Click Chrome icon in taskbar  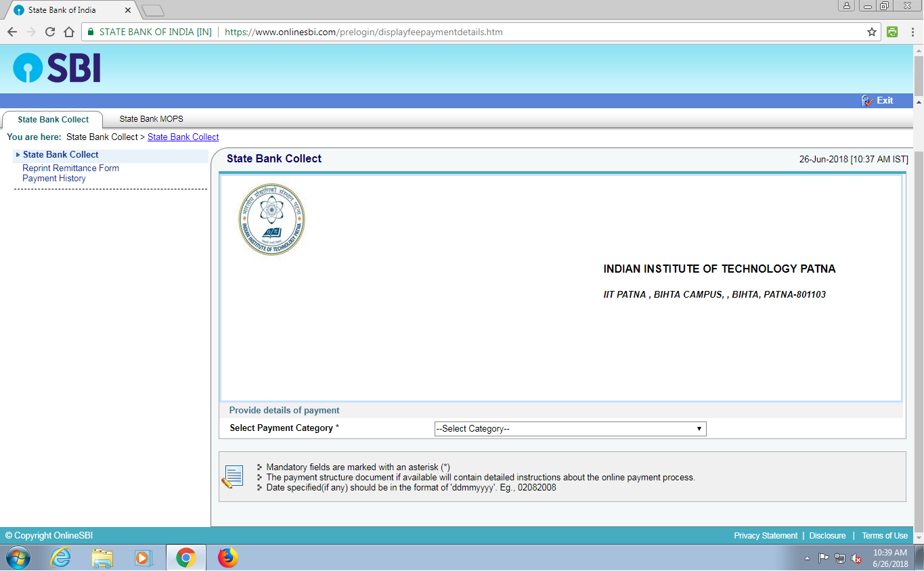(185, 557)
